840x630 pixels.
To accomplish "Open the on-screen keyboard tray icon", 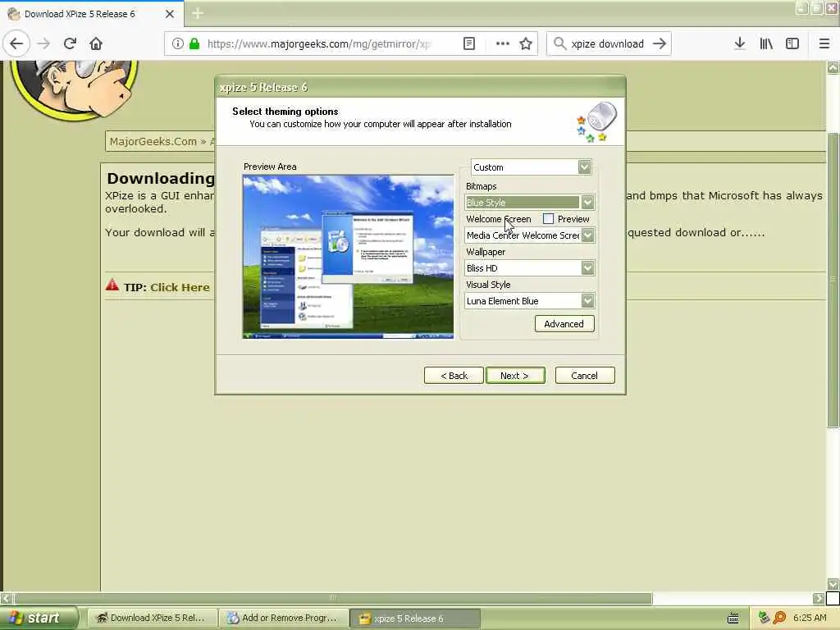I will tap(733, 619).
